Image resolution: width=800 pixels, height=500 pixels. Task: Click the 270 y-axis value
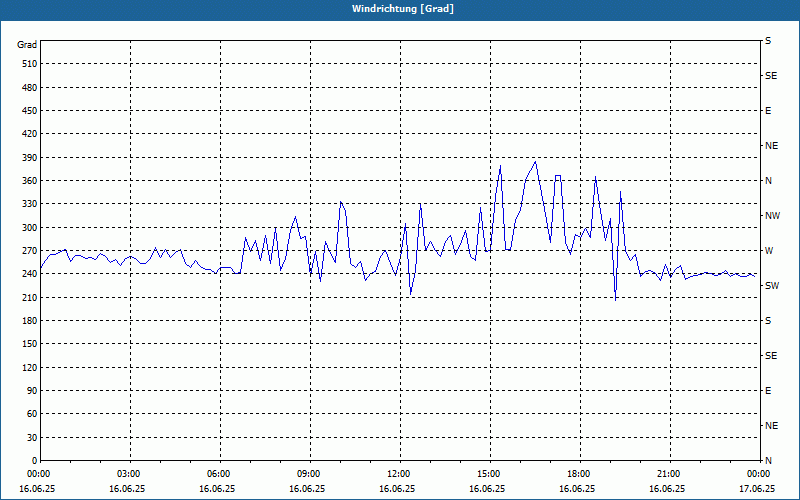29,251
